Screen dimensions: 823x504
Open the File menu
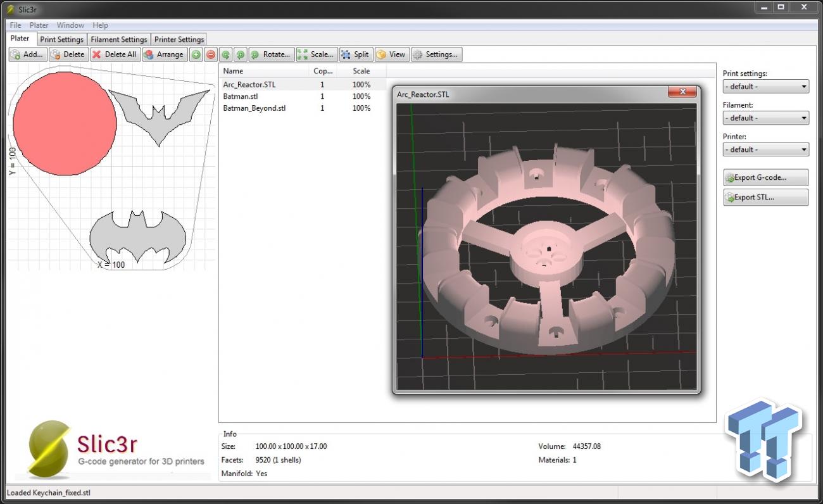coord(16,25)
